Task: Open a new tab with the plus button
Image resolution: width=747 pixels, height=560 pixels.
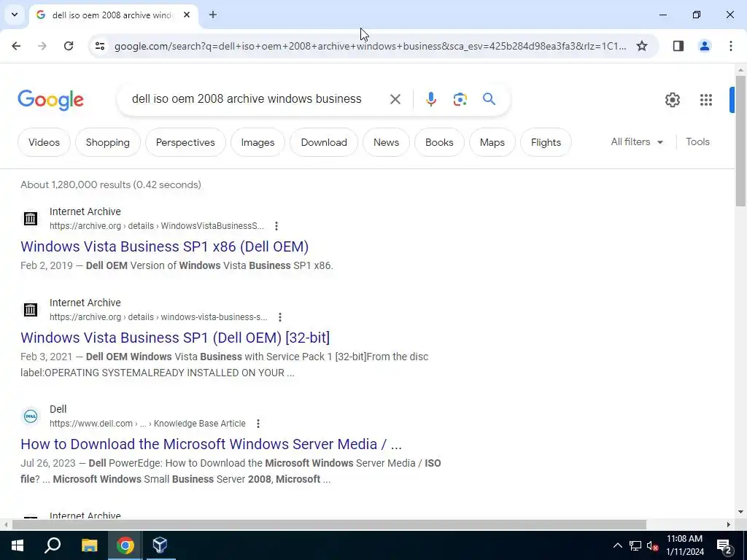Action: click(213, 15)
